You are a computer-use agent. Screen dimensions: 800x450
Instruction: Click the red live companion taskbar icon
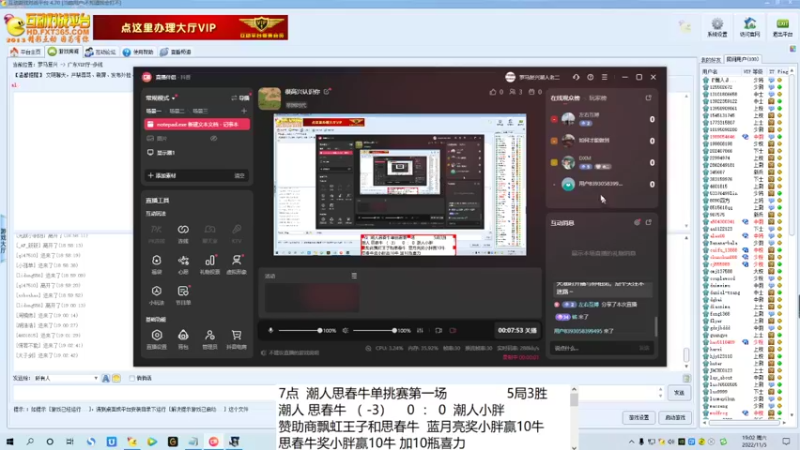[214, 441]
